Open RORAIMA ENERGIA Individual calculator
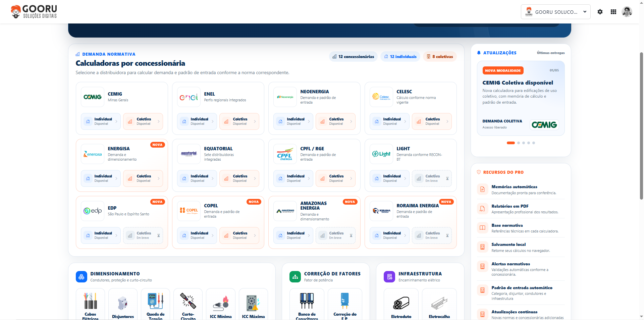 point(389,235)
